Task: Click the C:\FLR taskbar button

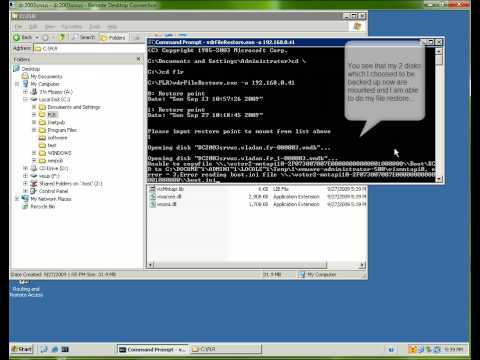Action: coord(226,349)
